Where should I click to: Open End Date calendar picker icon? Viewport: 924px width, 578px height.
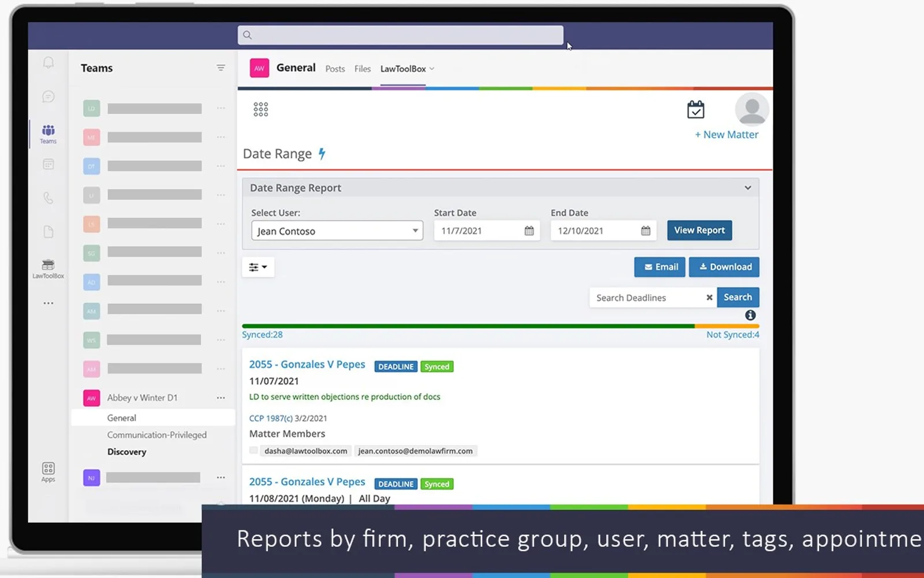pyautogui.click(x=646, y=231)
